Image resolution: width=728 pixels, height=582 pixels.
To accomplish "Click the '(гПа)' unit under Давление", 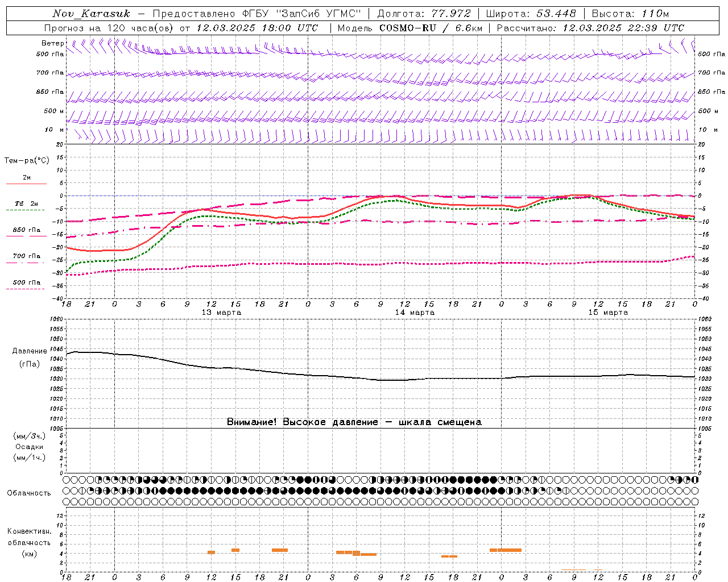I will [30, 364].
